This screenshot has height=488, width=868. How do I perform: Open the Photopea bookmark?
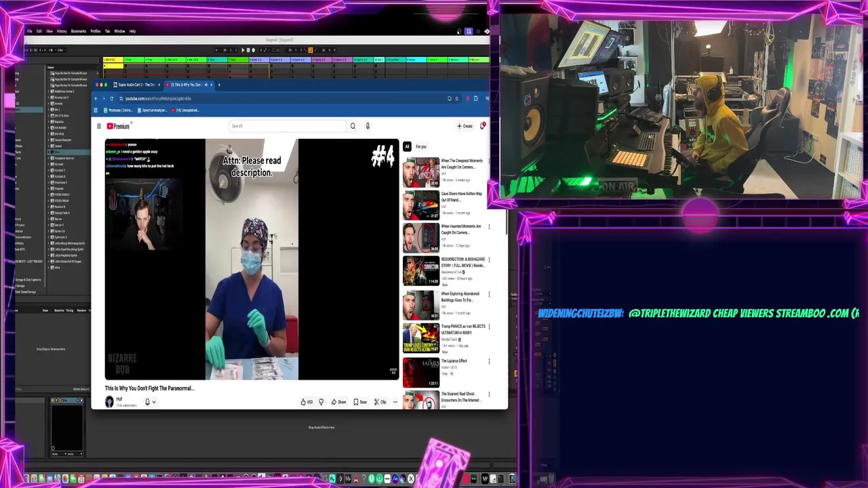(118, 110)
